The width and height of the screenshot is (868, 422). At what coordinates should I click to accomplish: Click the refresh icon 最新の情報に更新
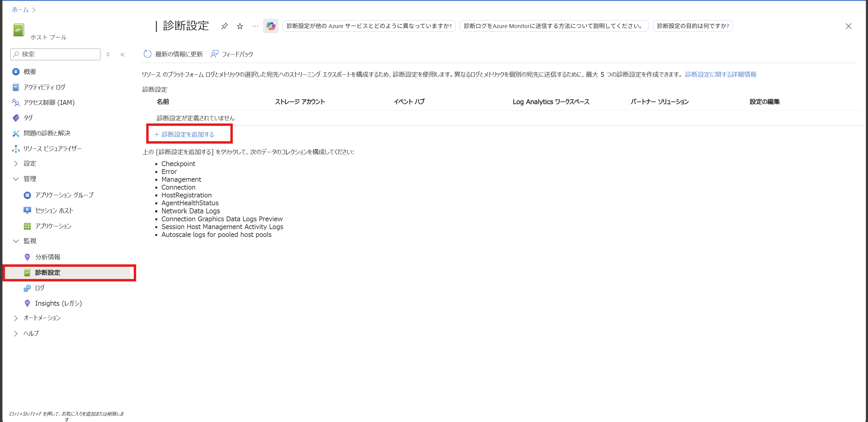tap(148, 54)
